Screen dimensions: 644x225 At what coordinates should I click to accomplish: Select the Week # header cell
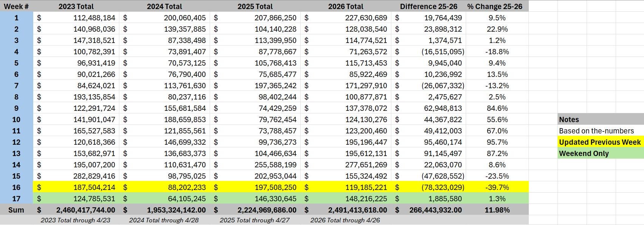[x=16, y=6]
